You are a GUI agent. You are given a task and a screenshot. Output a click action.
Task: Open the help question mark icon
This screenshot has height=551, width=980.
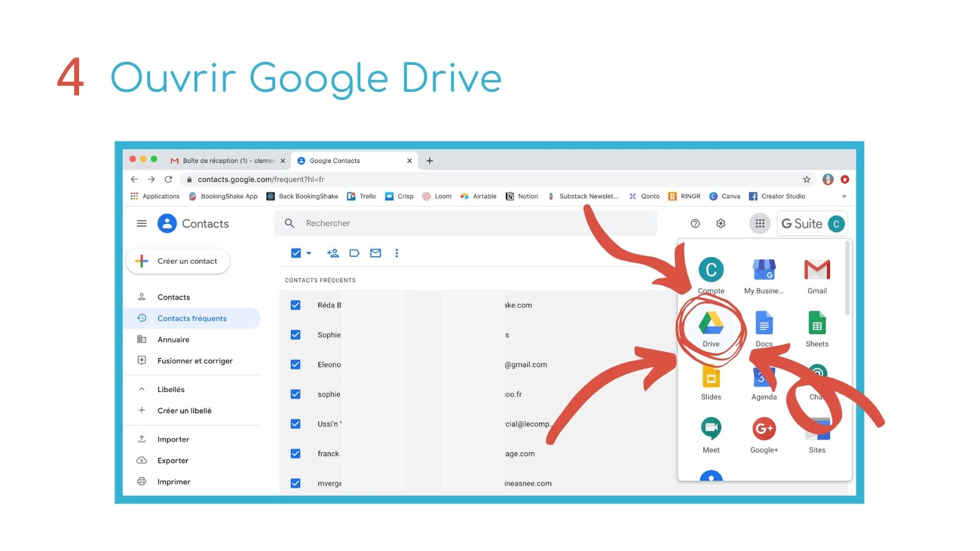tap(695, 223)
